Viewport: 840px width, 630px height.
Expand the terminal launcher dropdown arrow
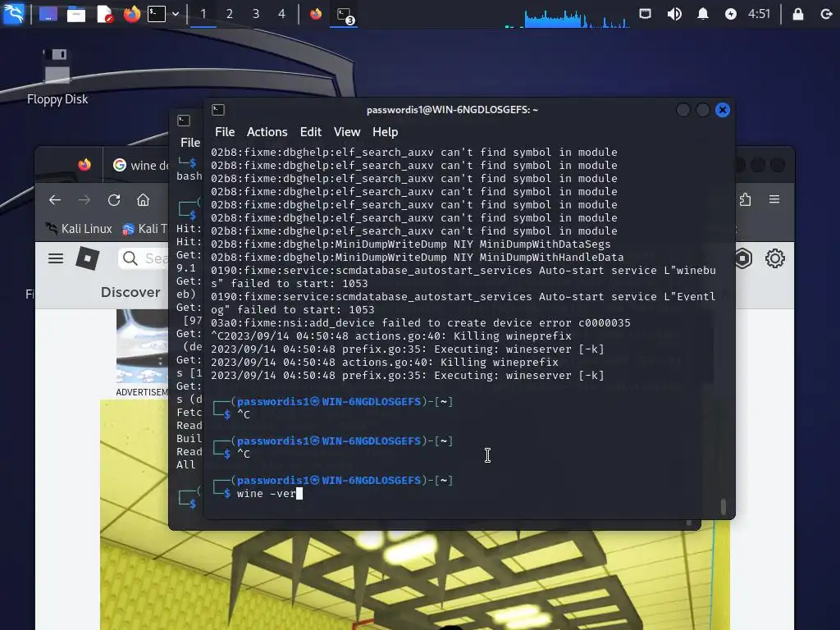click(x=176, y=14)
